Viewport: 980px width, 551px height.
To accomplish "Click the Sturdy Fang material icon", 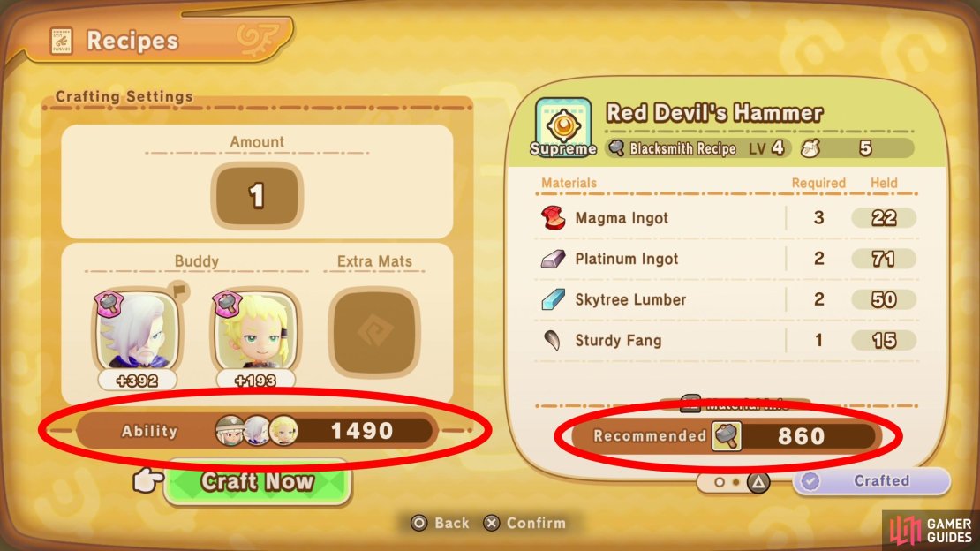I will [x=553, y=340].
